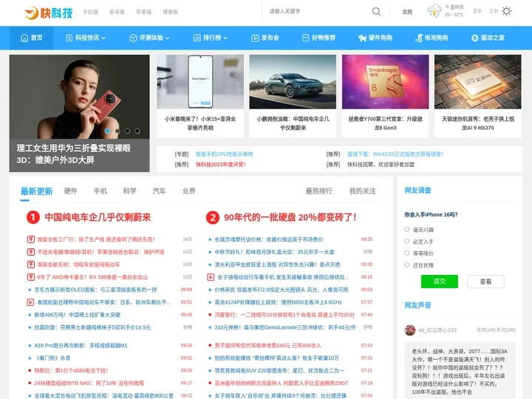Submit the poll with 提交 button
The height and width of the screenshot is (399, 532).
pyautogui.click(x=440, y=282)
